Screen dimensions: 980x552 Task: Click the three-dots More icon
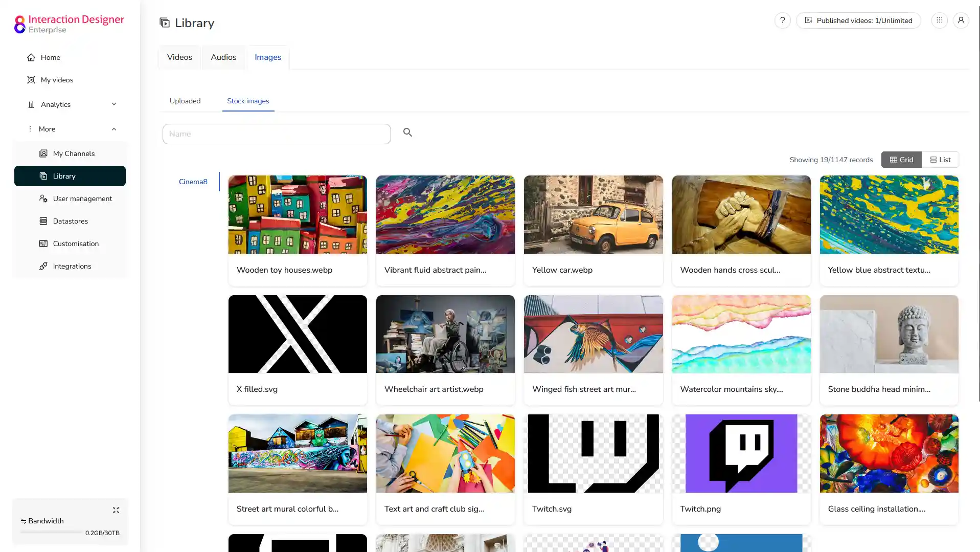coord(30,129)
